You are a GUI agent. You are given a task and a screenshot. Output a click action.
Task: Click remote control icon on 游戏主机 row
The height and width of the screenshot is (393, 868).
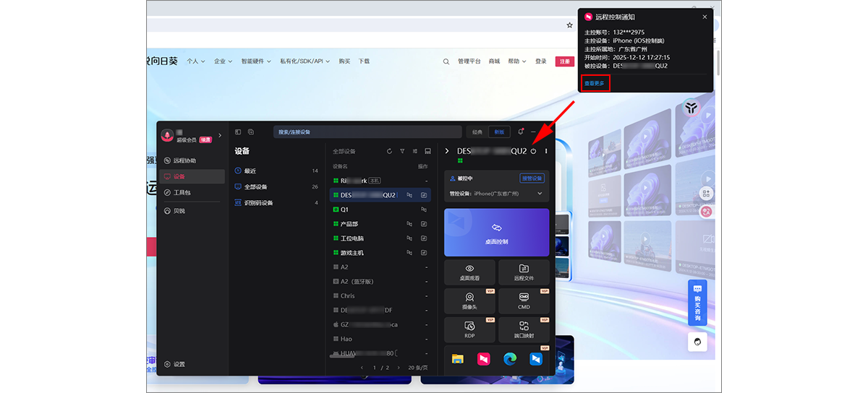[409, 253]
